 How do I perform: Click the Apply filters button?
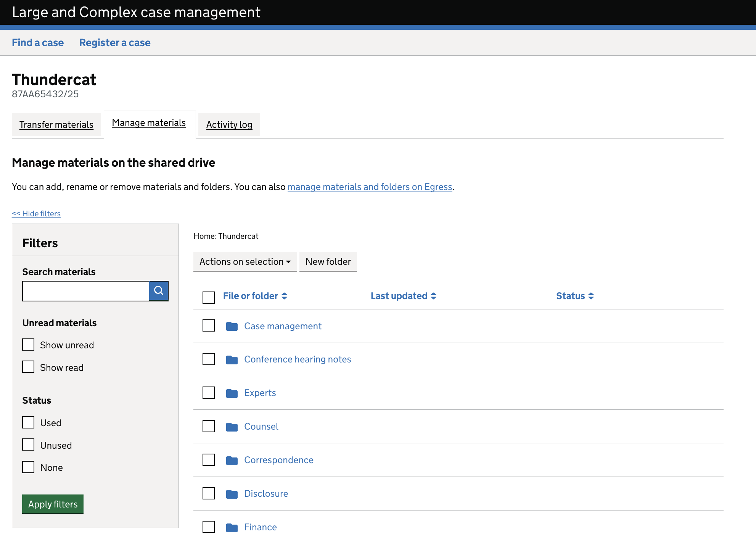tap(53, 504)
